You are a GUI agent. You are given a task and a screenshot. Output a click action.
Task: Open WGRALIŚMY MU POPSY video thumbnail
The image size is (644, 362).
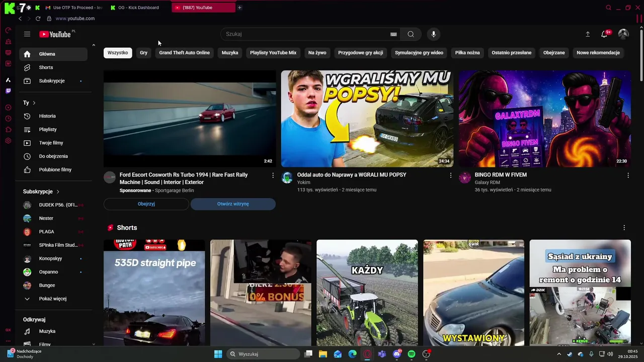click(367, 119)
